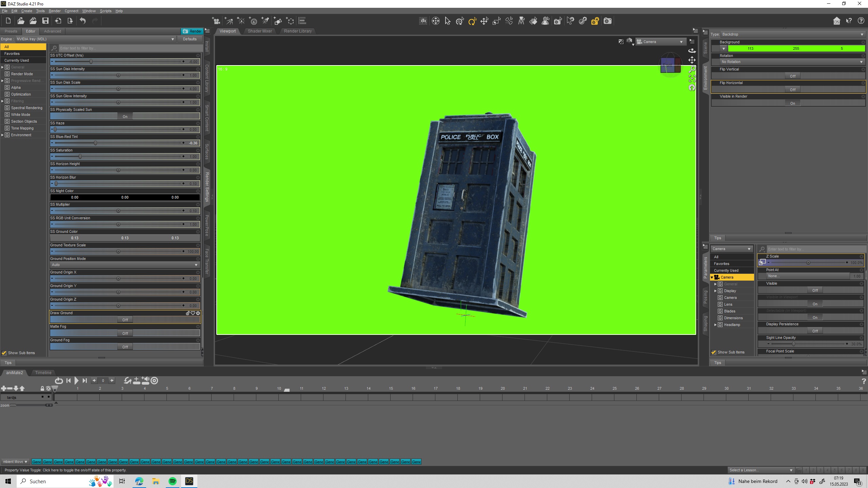Click the teal Render button
Image resolution: width=868 pixels, height=488 pixels.
pyautogui.click(x=192, y=31)
